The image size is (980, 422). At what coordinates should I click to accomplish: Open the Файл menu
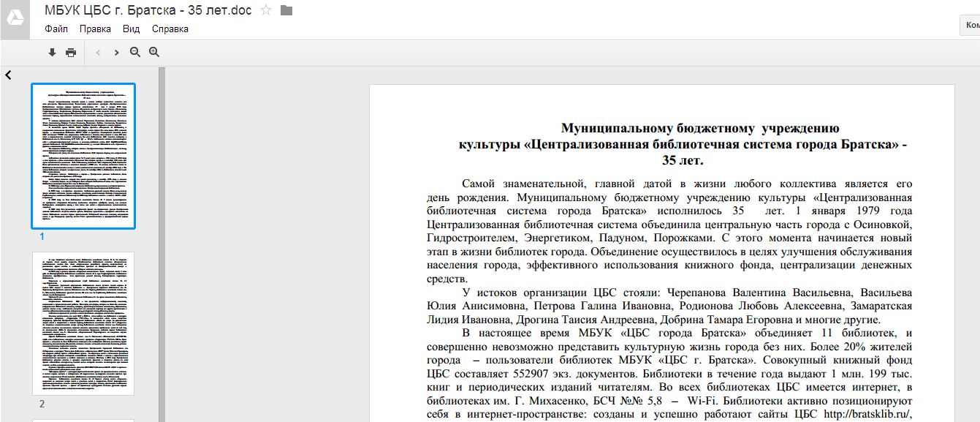point(56,29)
